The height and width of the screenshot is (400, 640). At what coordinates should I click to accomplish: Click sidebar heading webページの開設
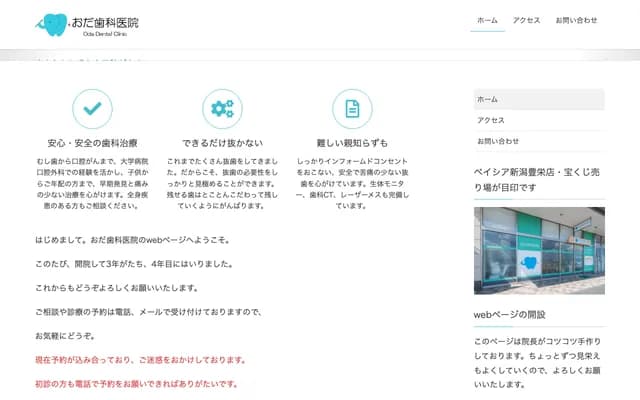coord(509,315)
